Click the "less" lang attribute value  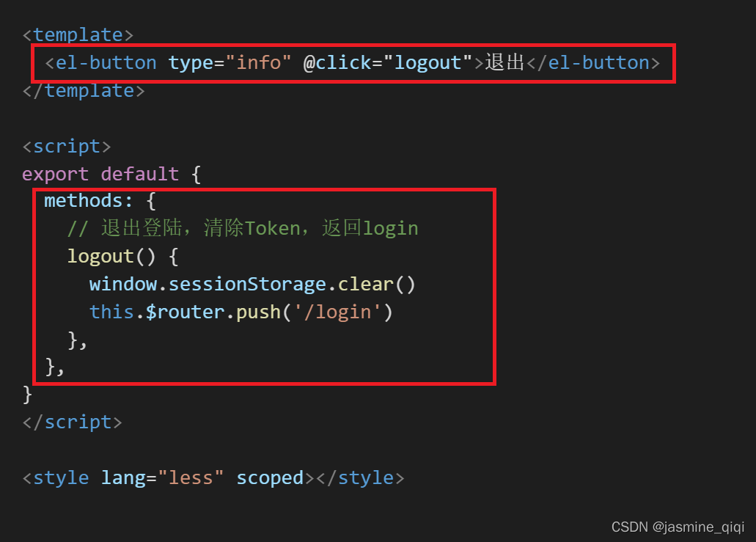(x=191, y=478)
